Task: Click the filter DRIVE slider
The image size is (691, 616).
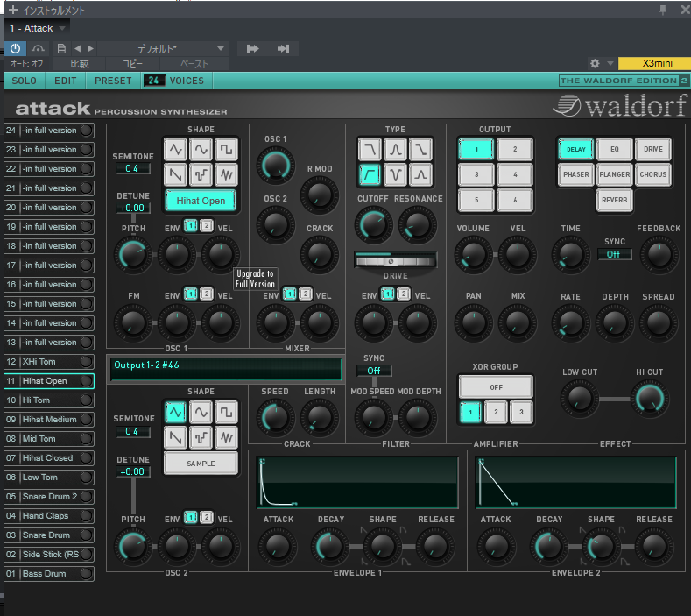Action: point(395,260)
